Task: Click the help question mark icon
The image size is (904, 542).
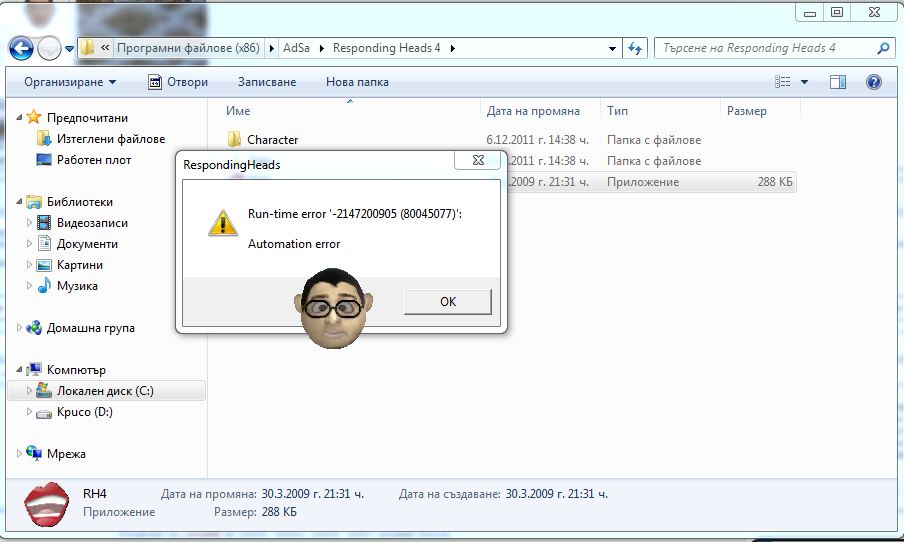Action: (873, 82)
